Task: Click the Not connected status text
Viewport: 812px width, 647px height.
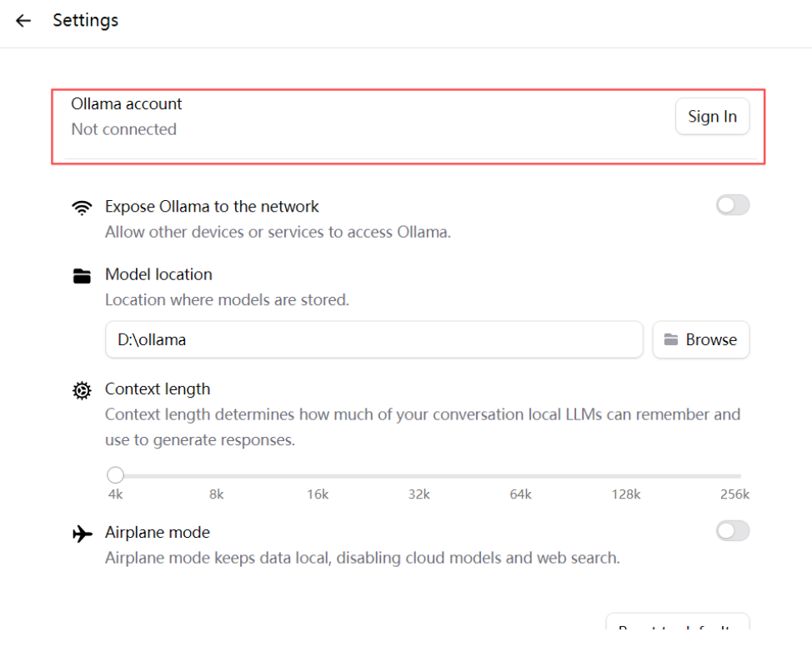Action: (x=123, y=129)
